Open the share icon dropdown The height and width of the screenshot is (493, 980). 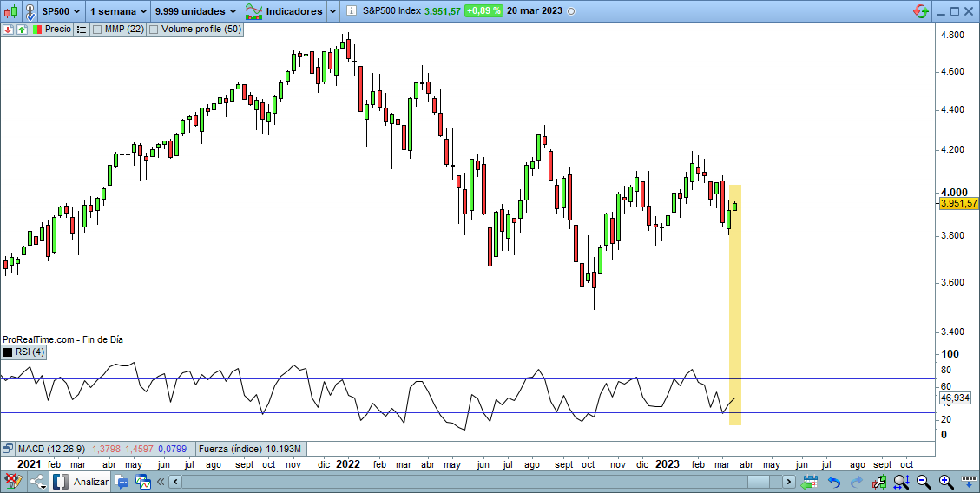tap(37, 482)
